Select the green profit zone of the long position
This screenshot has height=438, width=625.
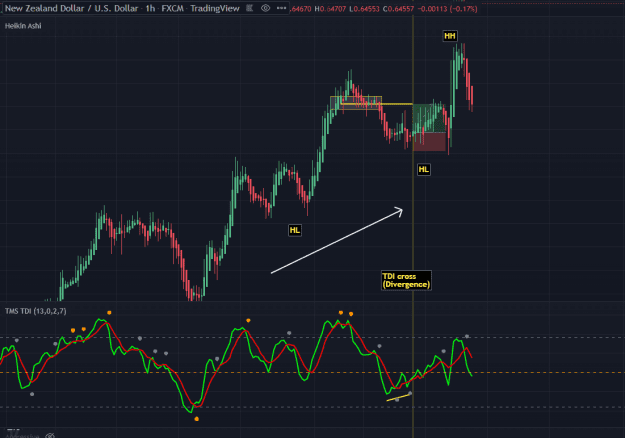429,118
